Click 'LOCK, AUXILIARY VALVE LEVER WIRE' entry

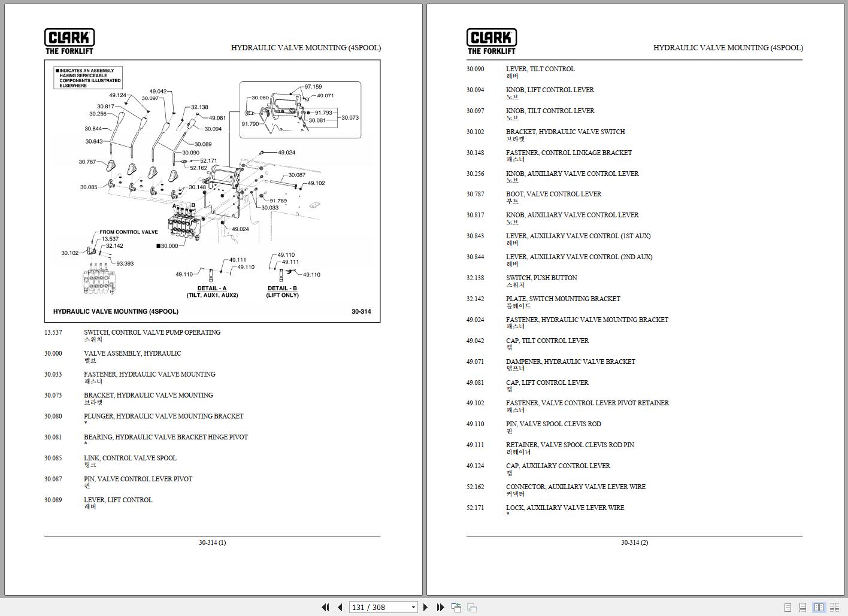[565, 508]
